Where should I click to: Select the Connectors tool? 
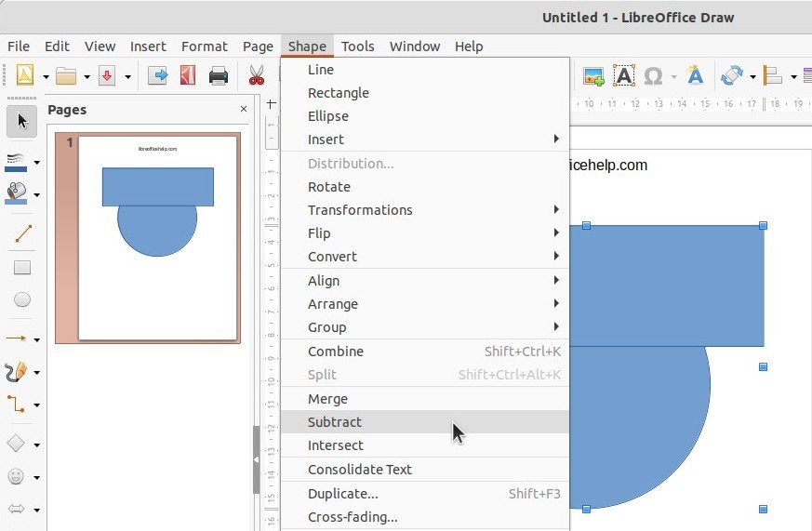coord(16,405)
